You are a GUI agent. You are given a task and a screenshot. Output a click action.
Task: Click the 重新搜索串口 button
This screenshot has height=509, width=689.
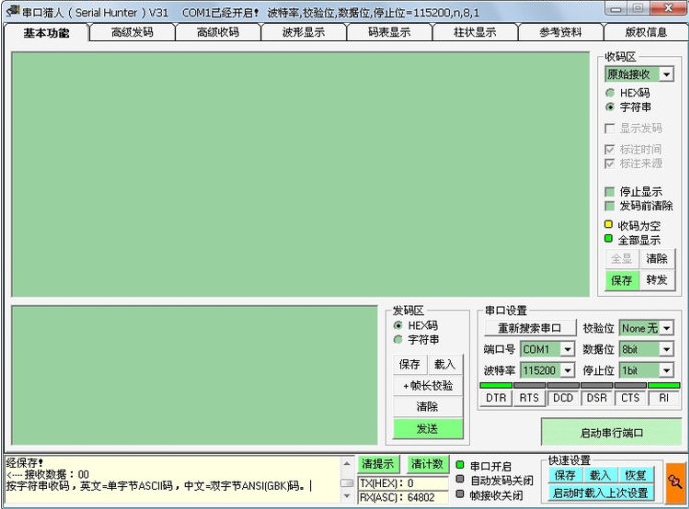(x=530, y=328)
